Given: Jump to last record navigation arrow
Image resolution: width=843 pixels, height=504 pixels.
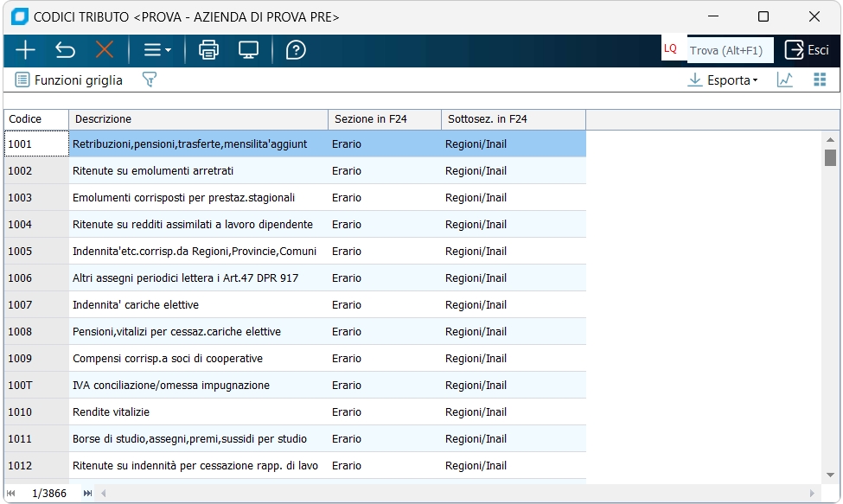Looking at the screenshot, I should [x=87, y=494].
